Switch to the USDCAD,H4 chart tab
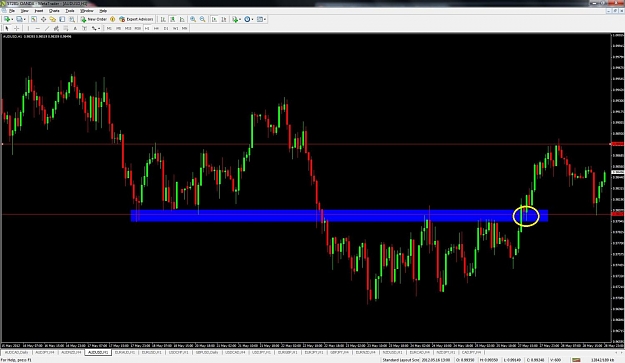This screenshot has width=625, height=363. 235,353
